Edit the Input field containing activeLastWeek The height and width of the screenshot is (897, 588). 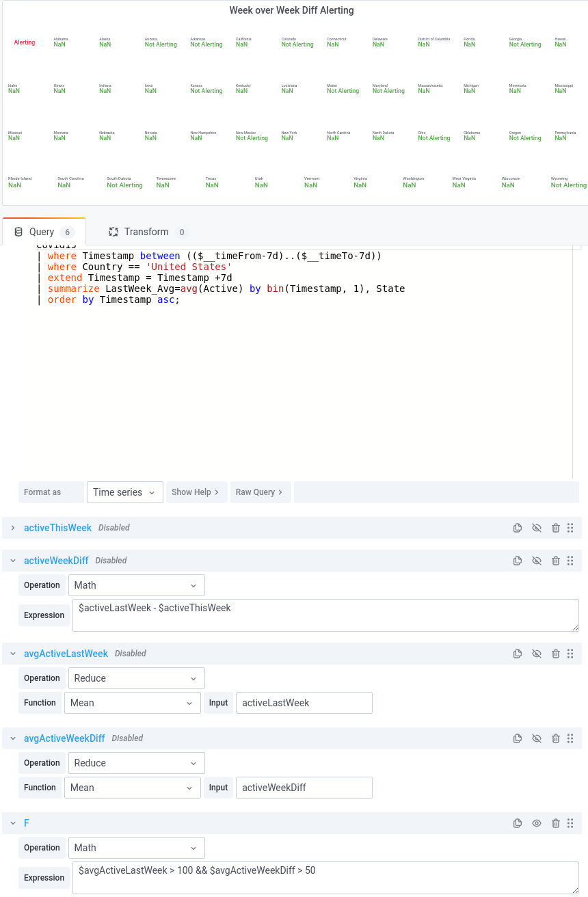click(304, 702)
